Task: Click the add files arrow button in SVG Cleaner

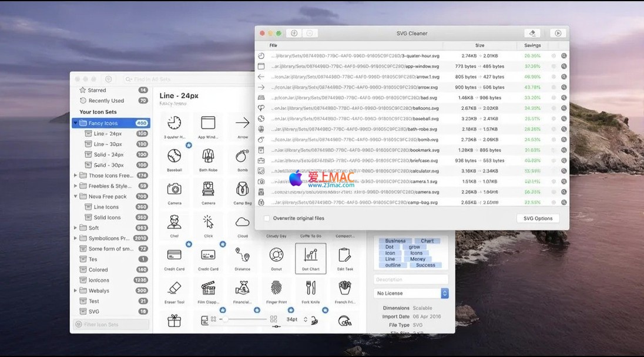Action: click(294, 33)
